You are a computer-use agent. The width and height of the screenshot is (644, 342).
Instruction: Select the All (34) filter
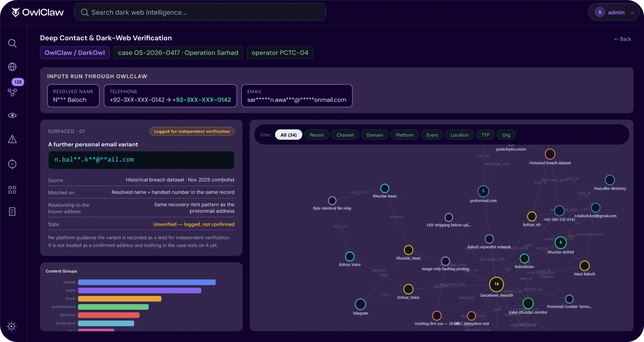coord(289,135)
